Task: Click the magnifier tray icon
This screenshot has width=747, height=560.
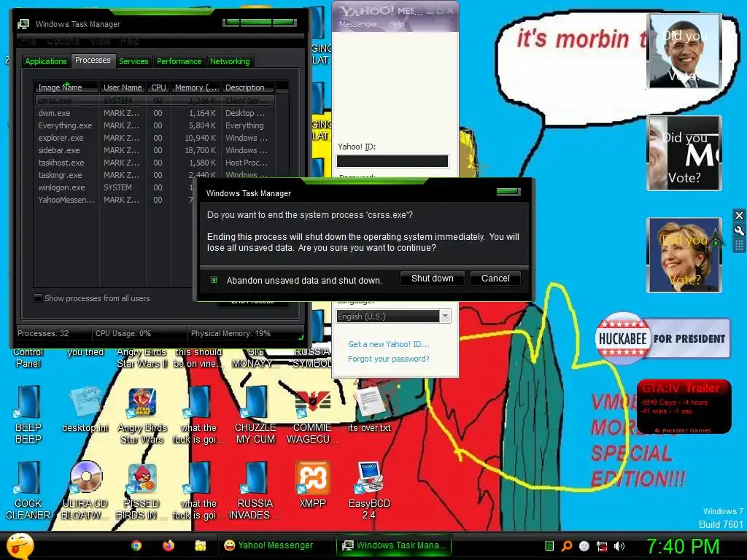Action: (x=566, y=546)
